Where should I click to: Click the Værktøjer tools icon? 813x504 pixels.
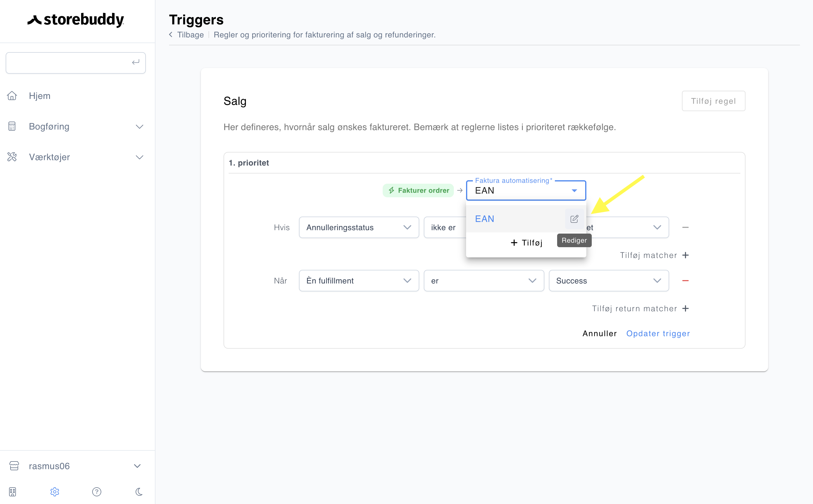[12, 157]
